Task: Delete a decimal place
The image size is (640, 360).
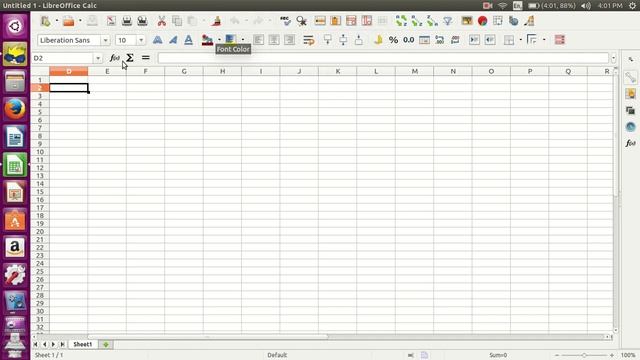Action: point(455,40)
